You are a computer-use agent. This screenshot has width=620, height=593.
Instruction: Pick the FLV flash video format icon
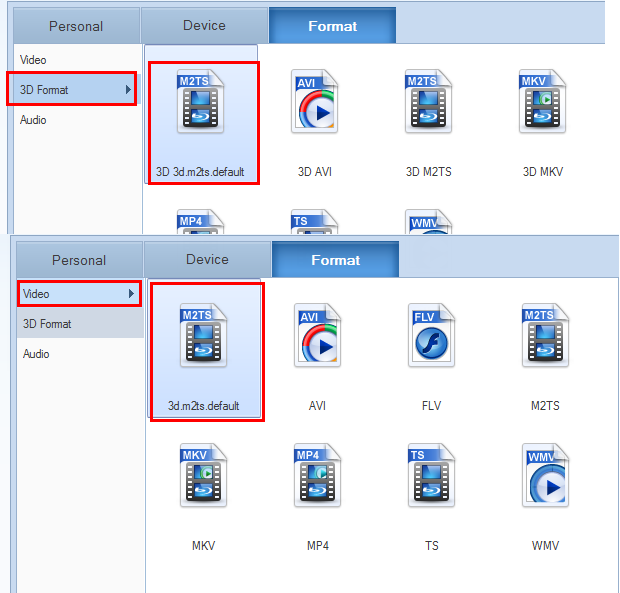[x=431, y=335]
